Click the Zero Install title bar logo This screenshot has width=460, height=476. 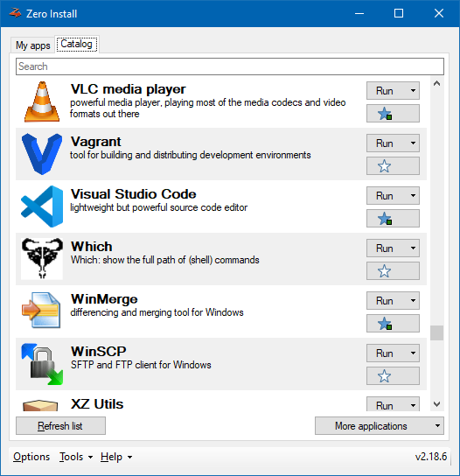point(15,13)
